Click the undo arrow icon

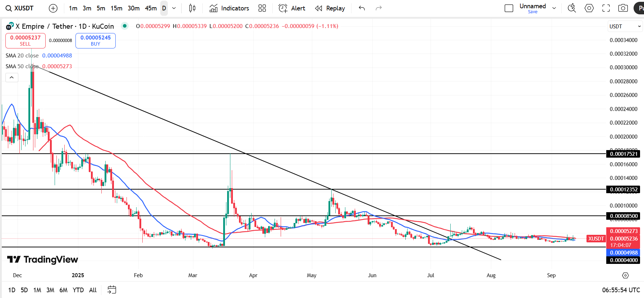pos(362,8)
